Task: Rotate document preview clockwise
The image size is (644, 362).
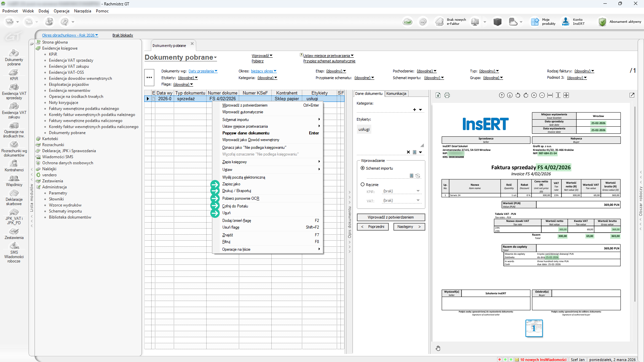Action: coord(526,96)
